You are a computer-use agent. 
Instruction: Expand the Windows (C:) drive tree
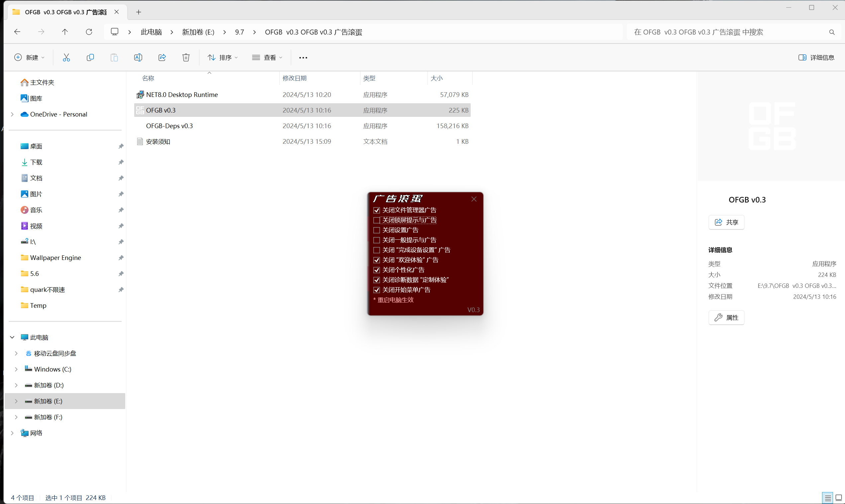tap(16, 369)
